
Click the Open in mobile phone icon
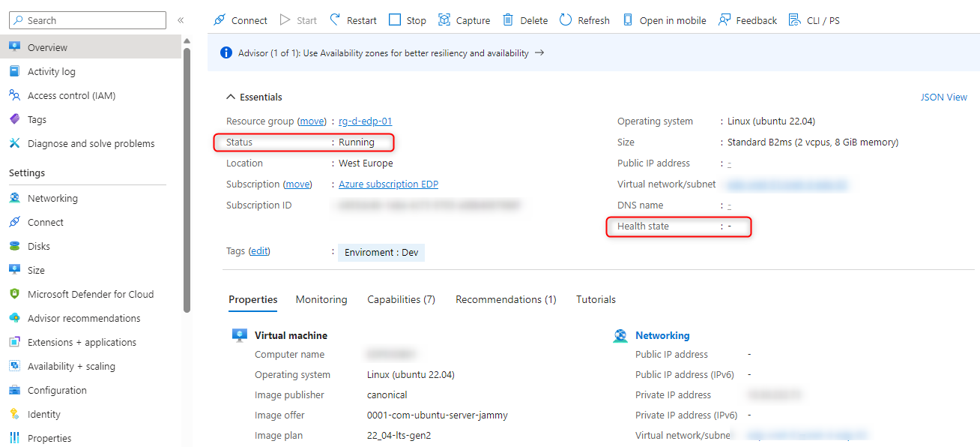(628, 20)
